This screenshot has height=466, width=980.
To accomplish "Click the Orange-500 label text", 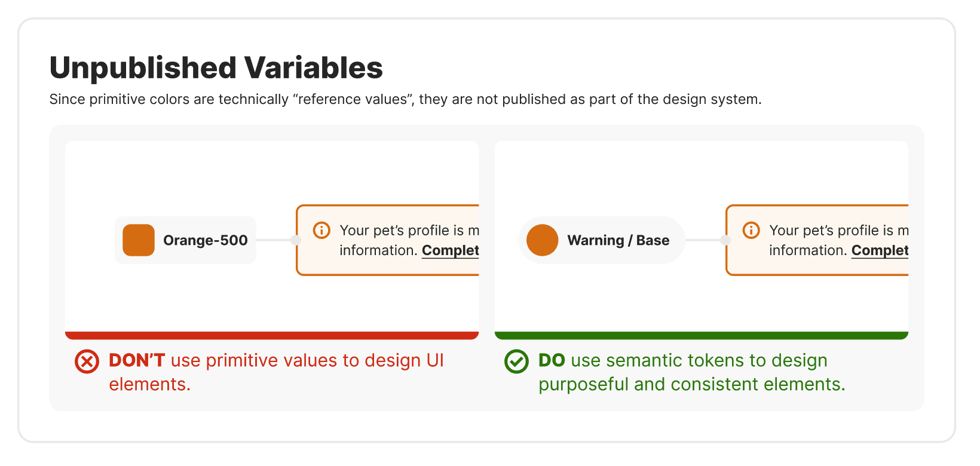I will pos(205,240).
